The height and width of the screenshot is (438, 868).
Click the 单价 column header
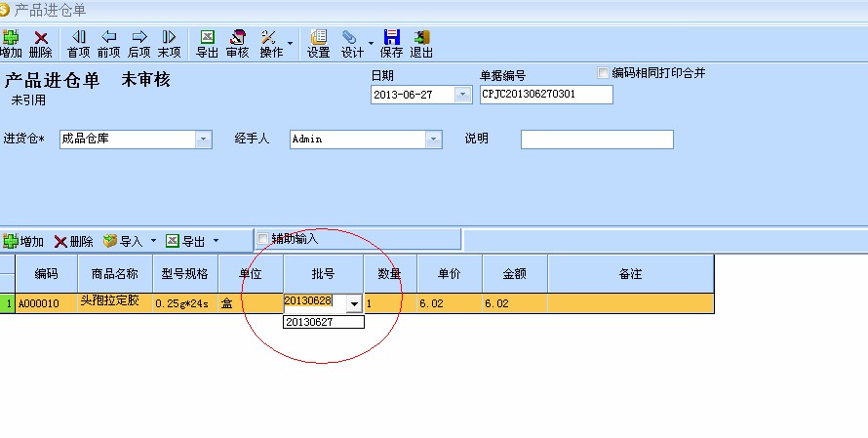click(450, 273)
